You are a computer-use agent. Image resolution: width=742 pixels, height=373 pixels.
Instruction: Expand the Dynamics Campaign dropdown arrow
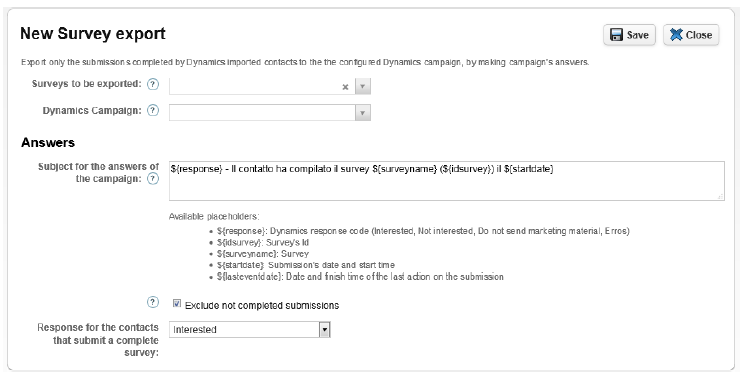[362, 113]
